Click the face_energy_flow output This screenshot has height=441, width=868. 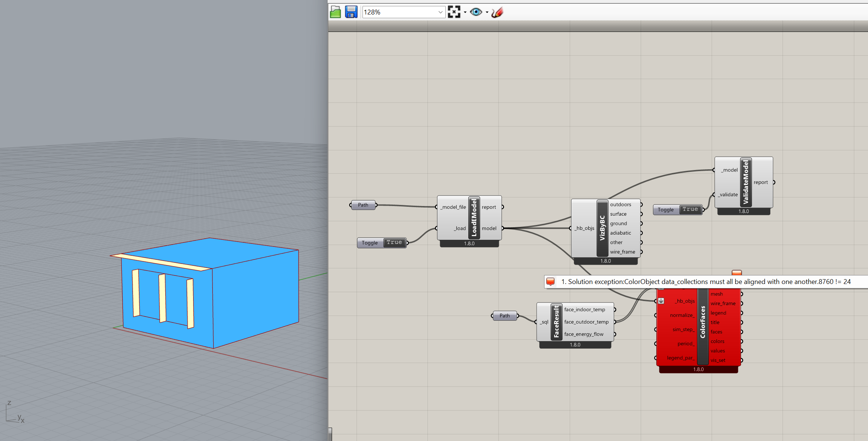point(584,334)
